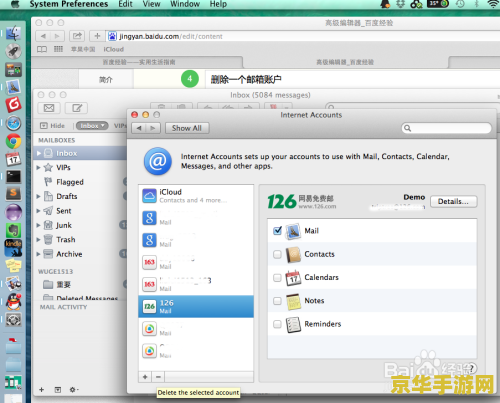Click the Safari share button
The height and width of the screenshot is (403, 500).
tap(77, 36)
